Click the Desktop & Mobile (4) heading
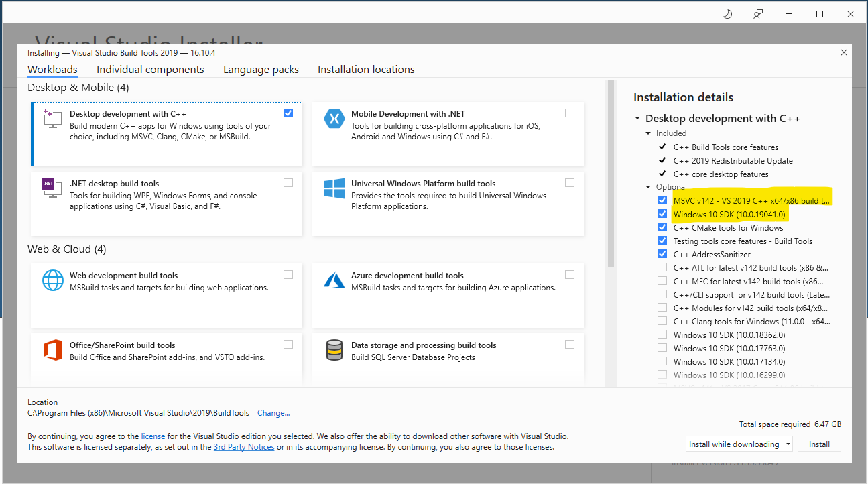Image resolution: width=868 pixels, height=484 pixels. [x=78, y=88]
